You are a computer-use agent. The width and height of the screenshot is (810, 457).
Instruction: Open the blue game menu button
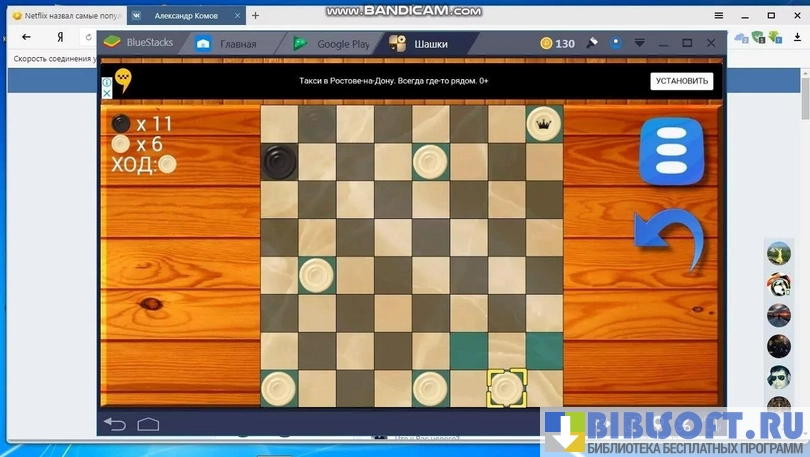click(671, 151)
